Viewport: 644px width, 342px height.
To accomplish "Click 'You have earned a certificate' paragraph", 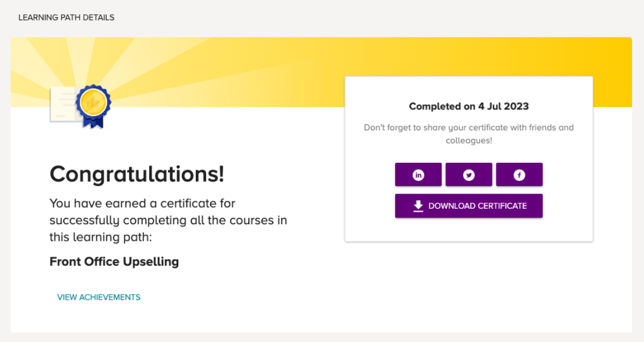I will click(x=168, y=220).
